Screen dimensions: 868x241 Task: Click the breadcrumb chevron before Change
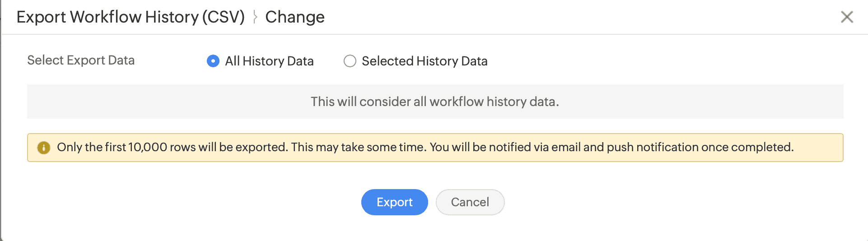tap(255, 17)
